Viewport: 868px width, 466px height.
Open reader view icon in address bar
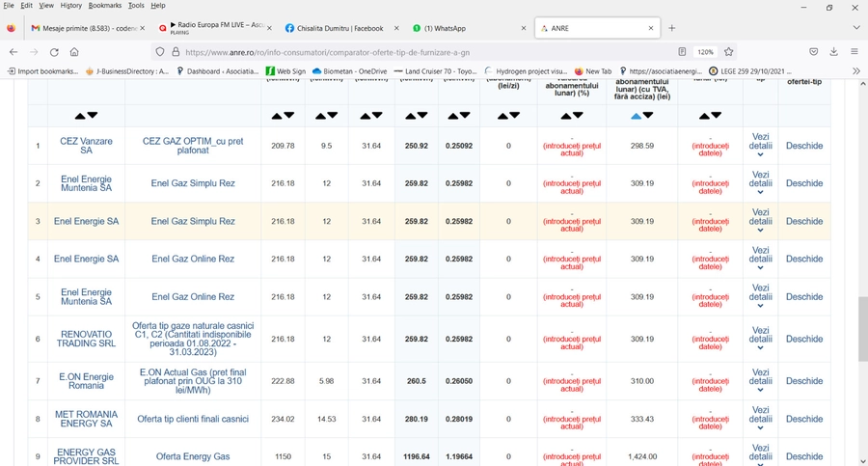point(682,52)
